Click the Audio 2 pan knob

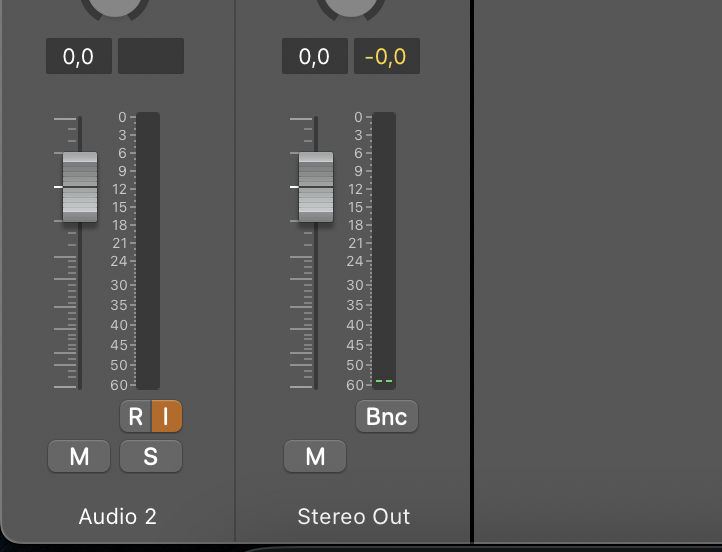coord(115,6)
